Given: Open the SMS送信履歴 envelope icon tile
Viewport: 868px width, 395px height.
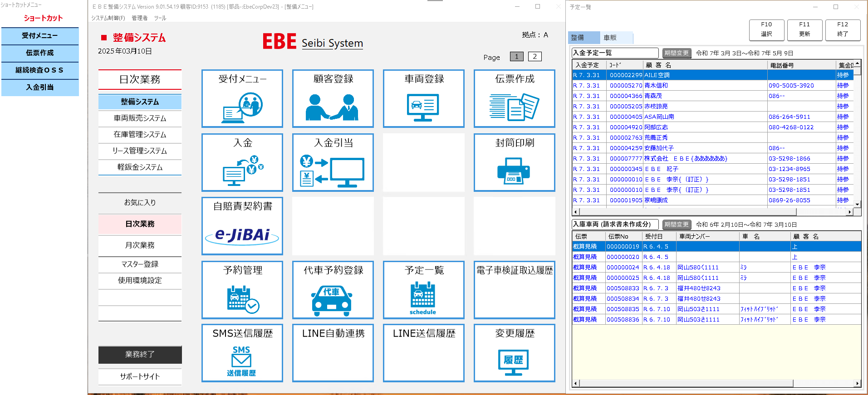Looking at the screenshot, I should [x=242, y=353].
